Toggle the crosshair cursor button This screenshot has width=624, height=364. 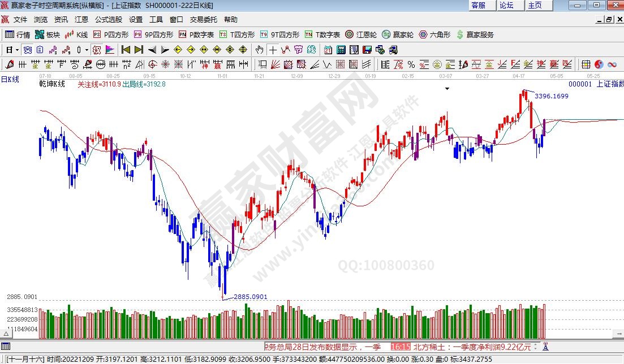coord(273,50)
